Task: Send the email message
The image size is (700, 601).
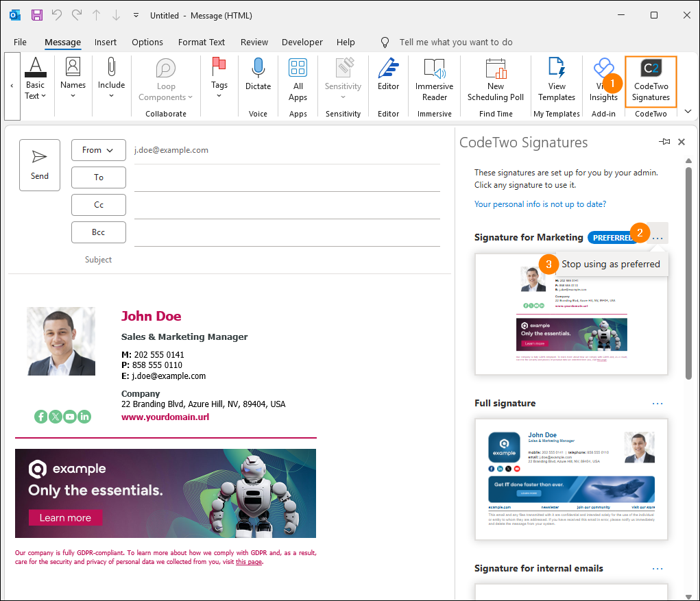Action: [40, 165]
